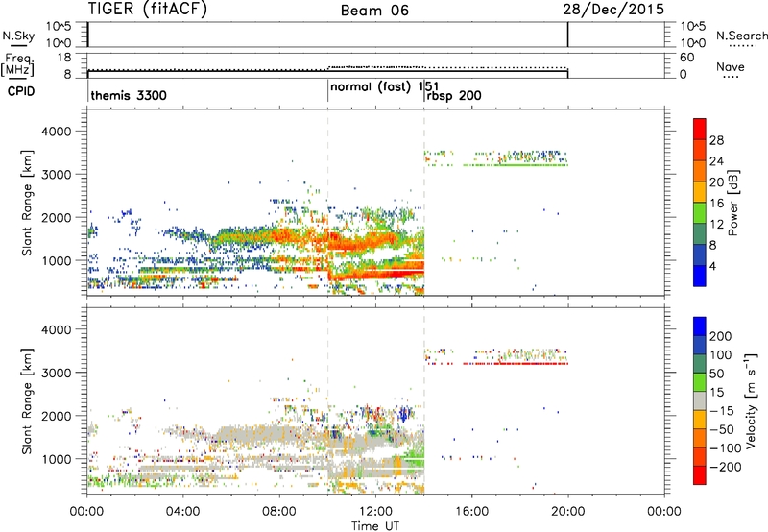The width and height of the screenshot is (768, 532).
Task: Click the 4000 tick on power panel axis
Action: tap(56, 132)
